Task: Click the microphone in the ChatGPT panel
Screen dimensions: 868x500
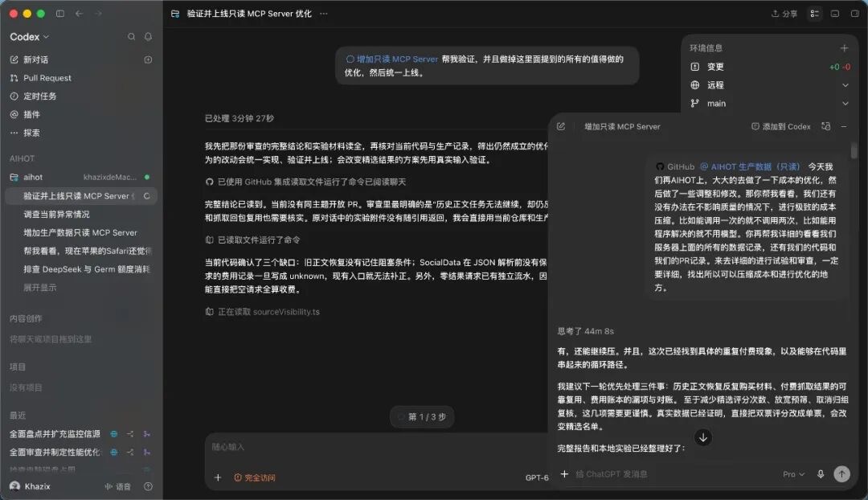Action: 821,474
